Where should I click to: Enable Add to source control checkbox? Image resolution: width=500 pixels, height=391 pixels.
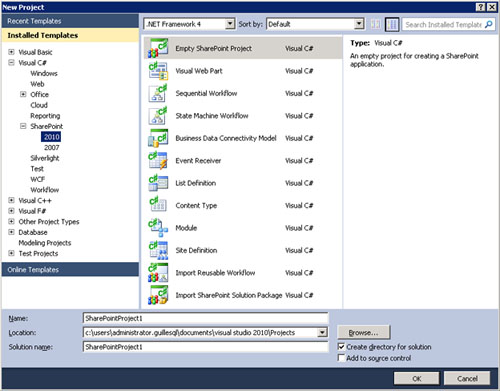tap(341, 358)
